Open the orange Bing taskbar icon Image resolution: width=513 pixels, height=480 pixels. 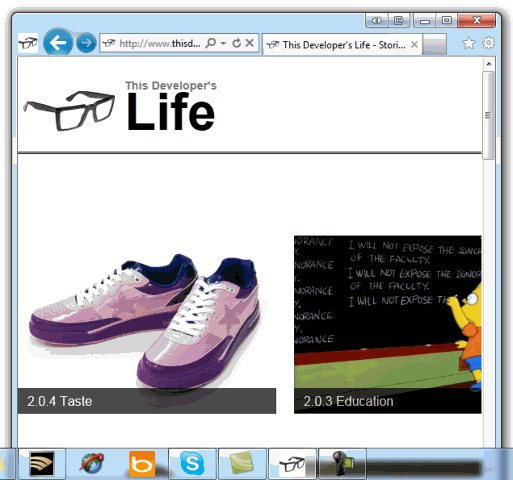tap(142, 464)
